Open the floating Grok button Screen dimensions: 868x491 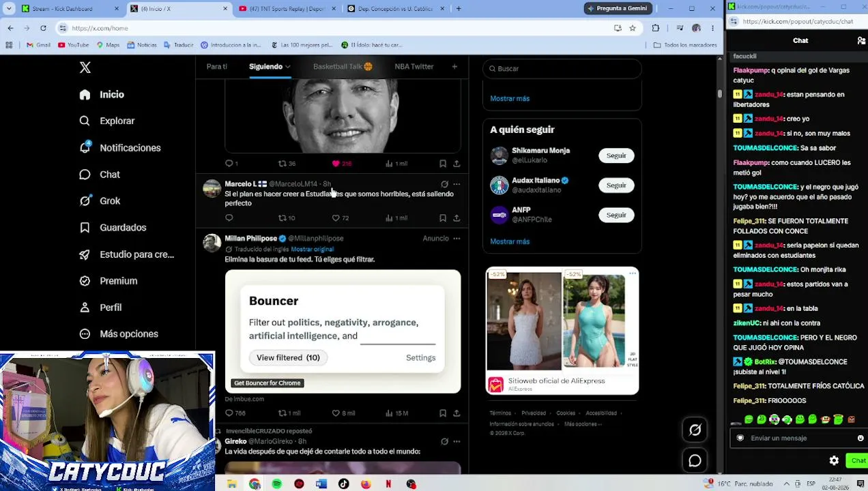(695, 430)
